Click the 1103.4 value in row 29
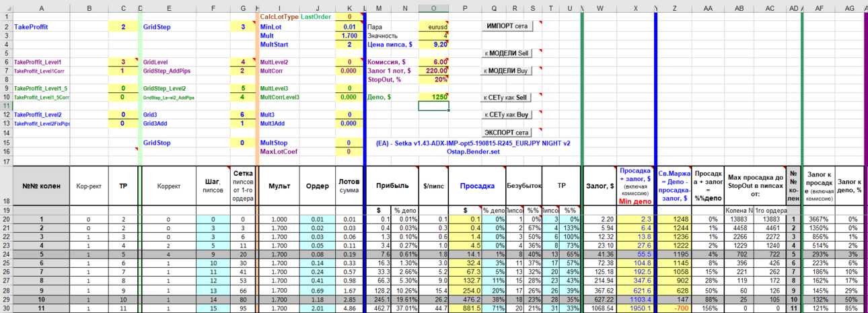The image size is (868, 313). pos(636,299)
